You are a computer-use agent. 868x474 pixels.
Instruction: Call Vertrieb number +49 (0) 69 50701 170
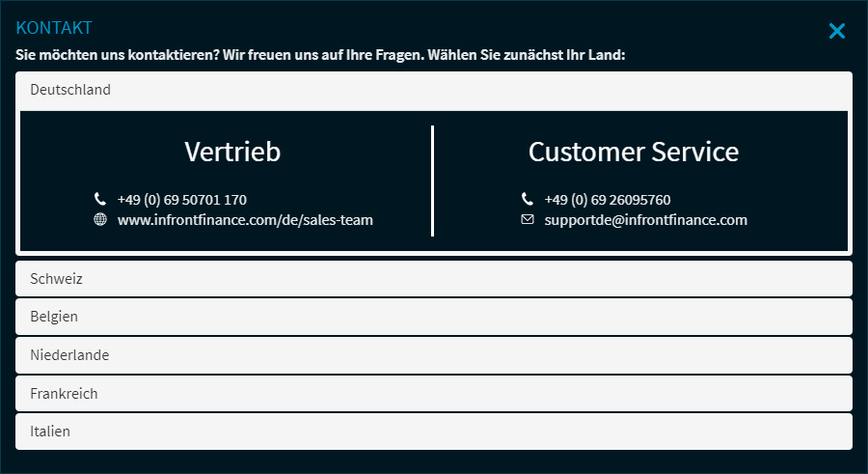(x=181, y=200)
